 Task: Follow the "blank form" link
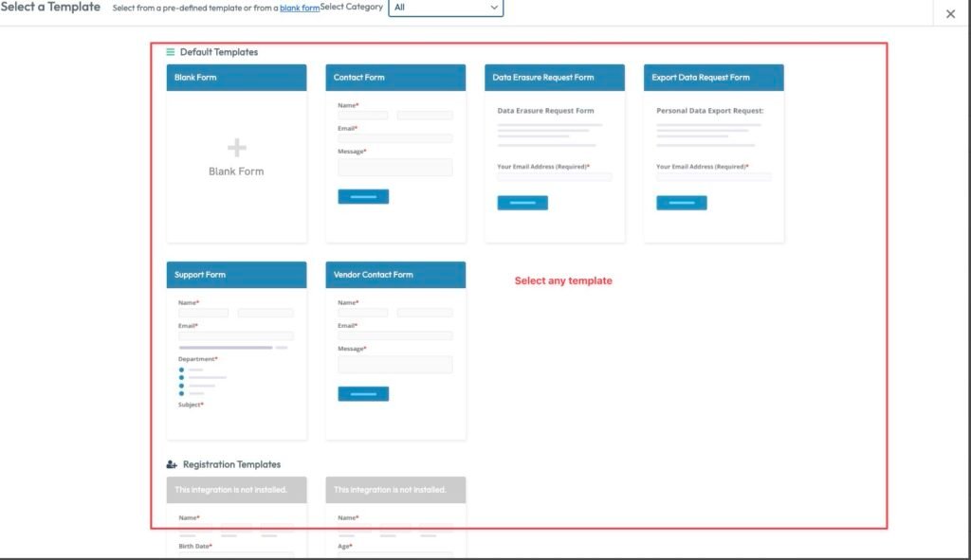pyautogui.click(x=299, y=8)
